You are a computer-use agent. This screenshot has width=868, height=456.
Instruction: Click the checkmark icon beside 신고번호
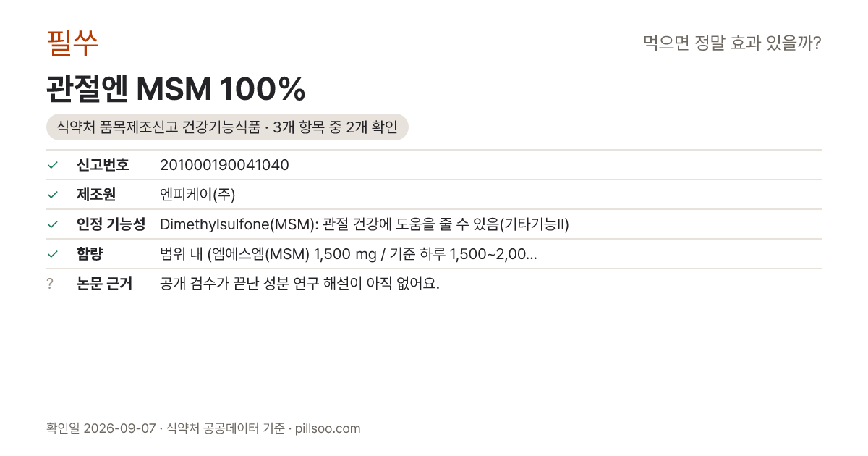coord(52,165)
